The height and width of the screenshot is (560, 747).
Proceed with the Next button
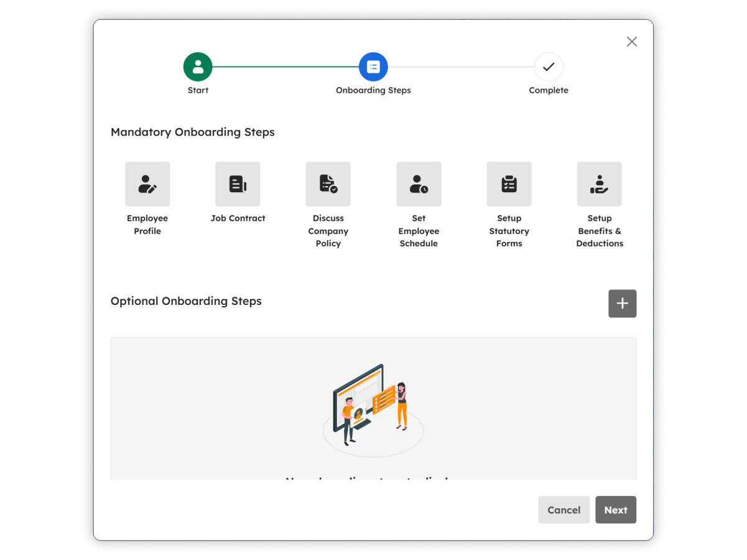pos(616,510)
